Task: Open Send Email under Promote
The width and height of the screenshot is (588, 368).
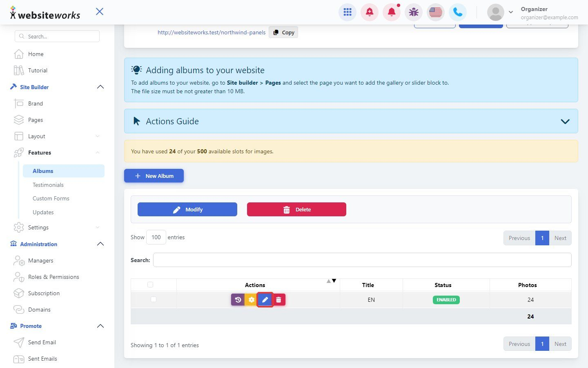Action: (x=42, y=342)
